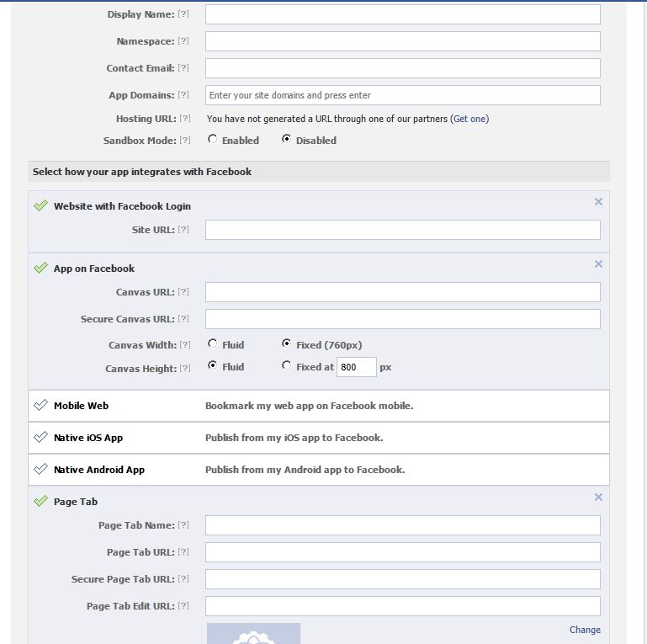Screen dimensions: 647x644
Task: Open the Namespace help tooltip [?]
Action: (183, 41)
